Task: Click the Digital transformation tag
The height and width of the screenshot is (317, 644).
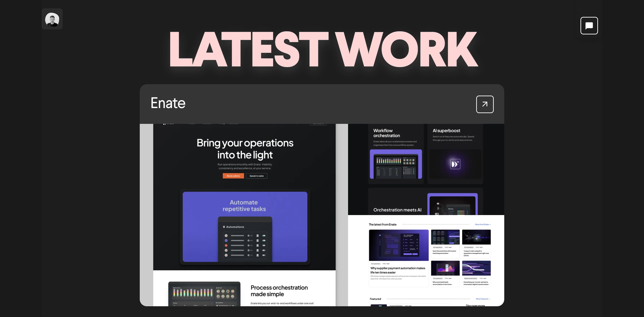Action: (x=471, y=278)
